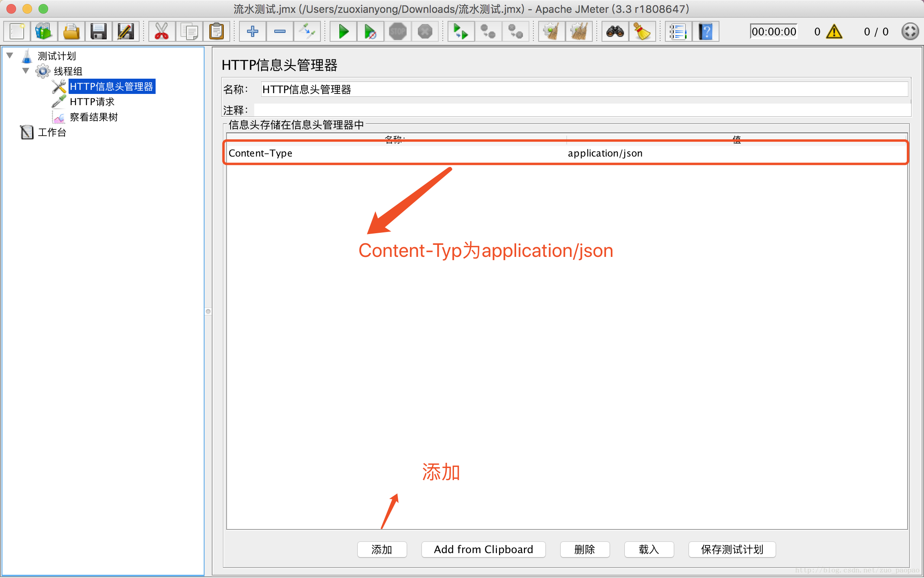Viewport: 924px width, 578px height.
Task: Shut down all remote engines icon
Action: click(515, 31)
